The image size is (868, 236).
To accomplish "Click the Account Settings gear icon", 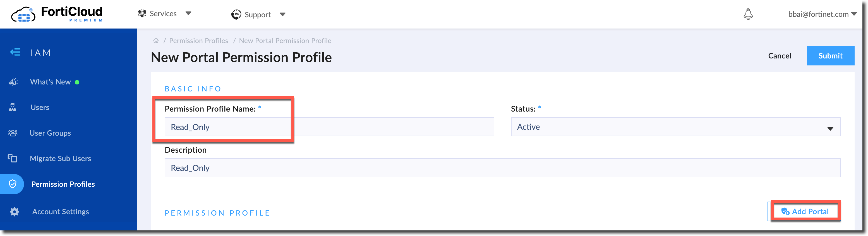I will click(14, 212).
